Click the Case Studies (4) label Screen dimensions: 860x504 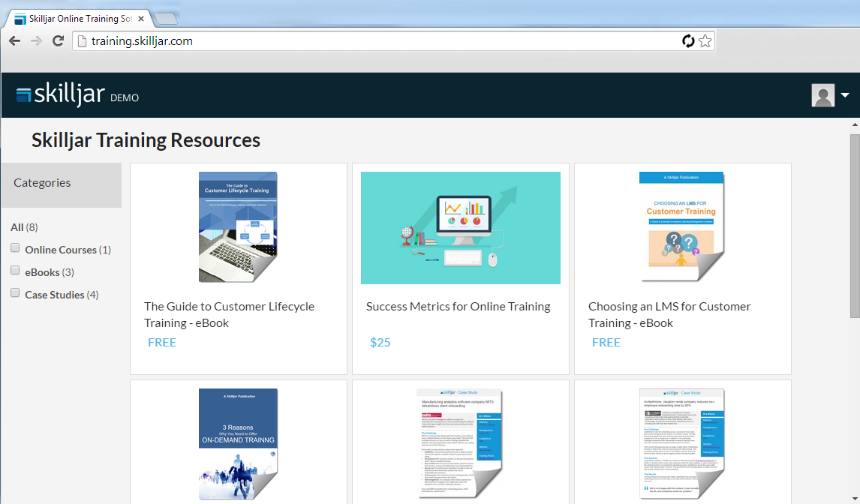click(x=62, y=295)
